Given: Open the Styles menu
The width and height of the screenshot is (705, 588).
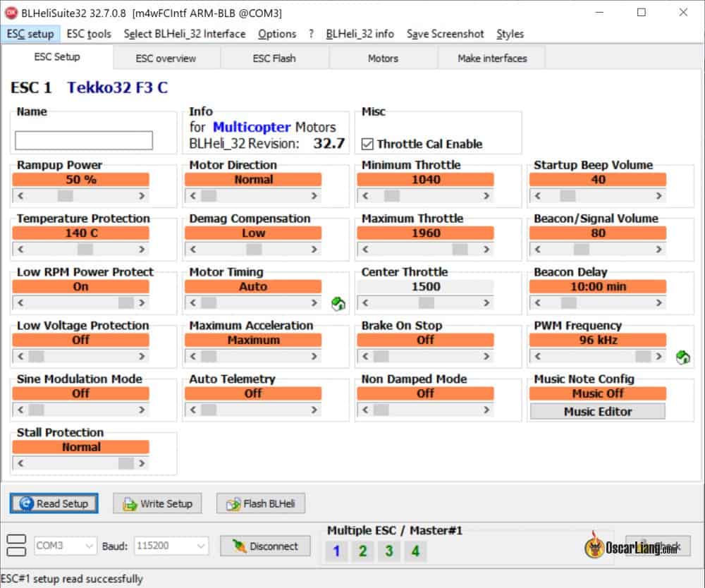Looking at the screenshot, I should (x=510, y=34).
